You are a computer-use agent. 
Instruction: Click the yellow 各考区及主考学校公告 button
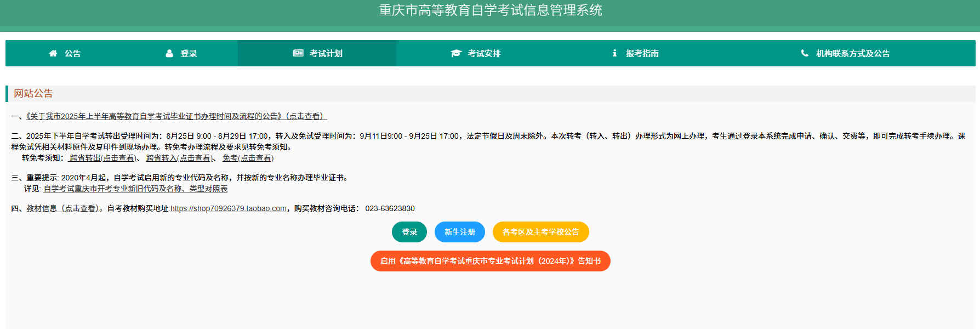coord(540,232)
